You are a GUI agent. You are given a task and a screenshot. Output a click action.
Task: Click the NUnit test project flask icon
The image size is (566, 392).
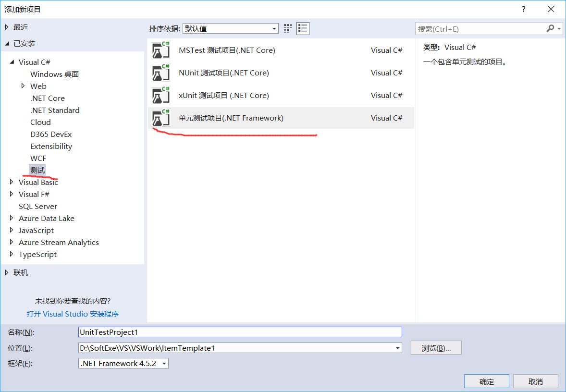pos(160,73)
